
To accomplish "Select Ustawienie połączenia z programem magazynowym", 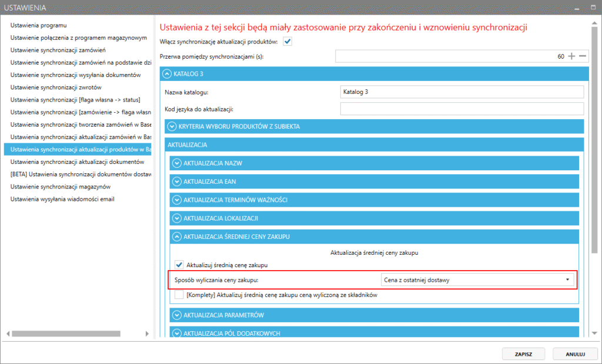I will click(x=79, y=38).
